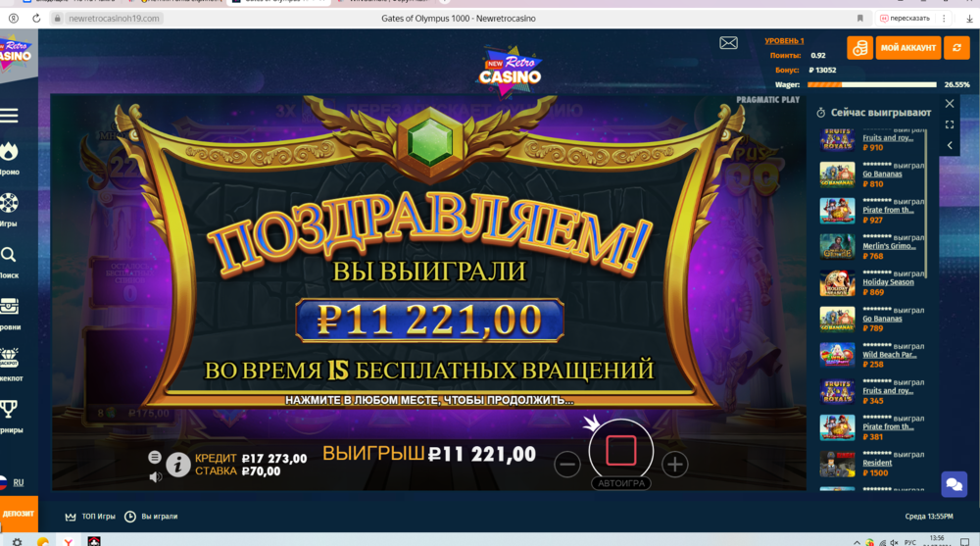Open taskbar settings gear icon
980x546 pixels.
pos(17,542)
